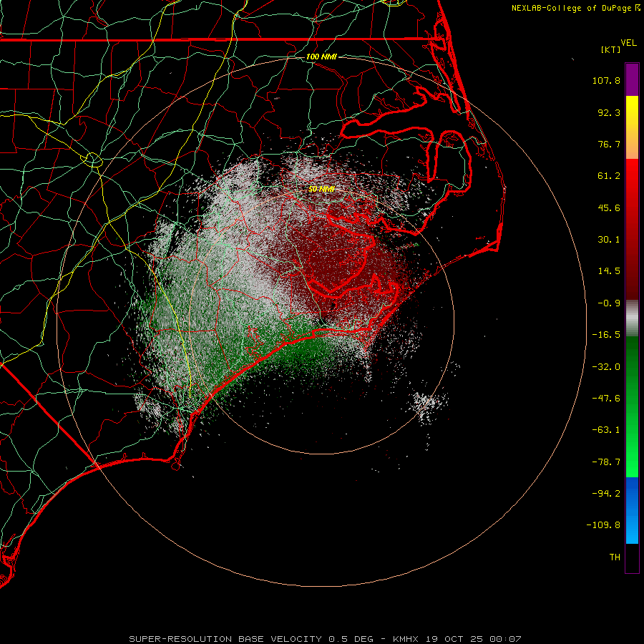Click the -109.8 velocity scale value
Screen dimensions: 644x644
tap(604, 525)
